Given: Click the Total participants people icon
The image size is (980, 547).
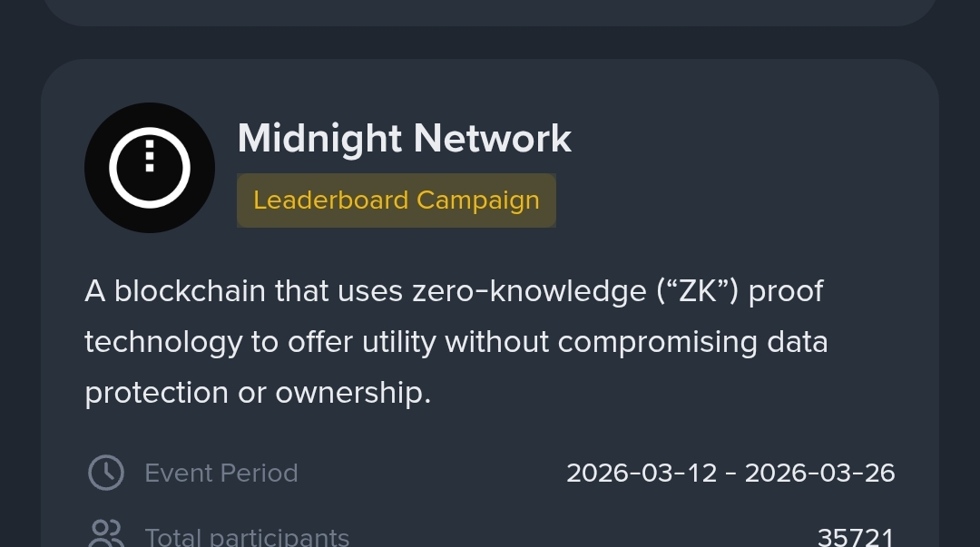Looking at the screenshot, I should [106, 533].
